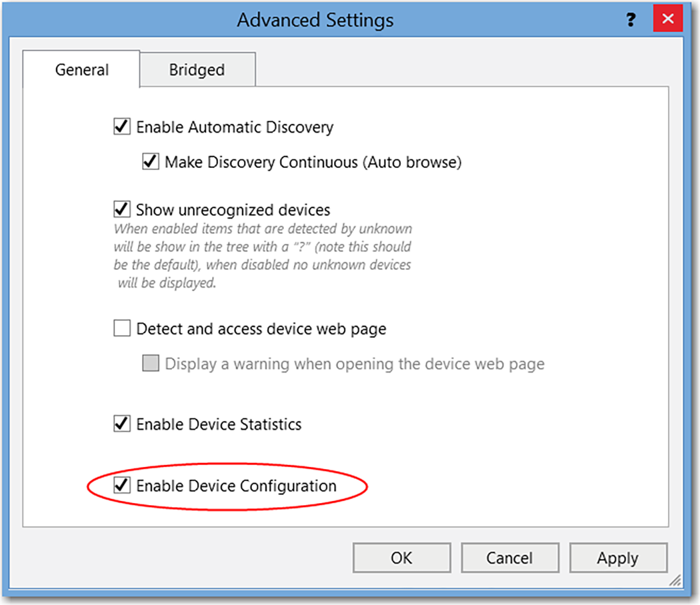Screen dimensions: 700x605
Task: Enable Detect and access device web page
Action: (121, 328)
